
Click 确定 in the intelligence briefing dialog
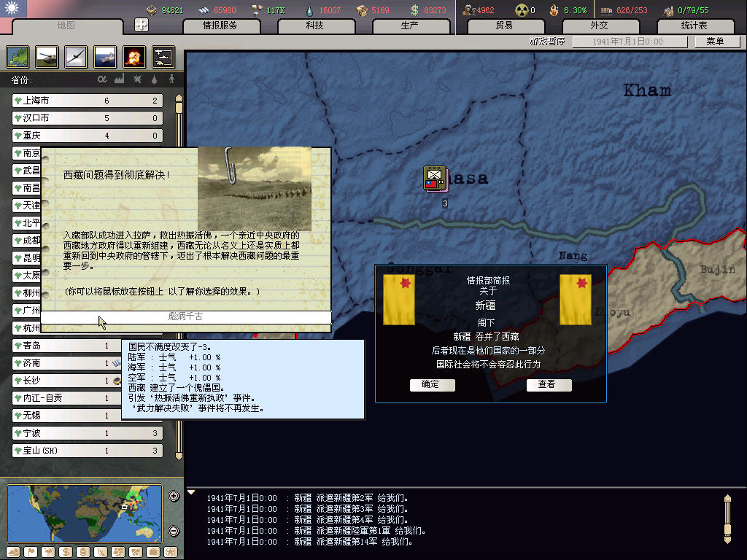432,385
